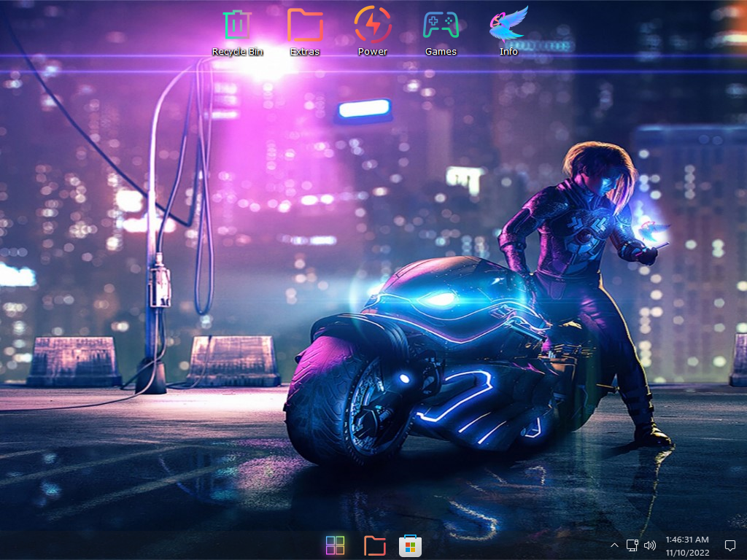
Task: Open the Start menu from taskbar
Action: click(x=335, y=545)
